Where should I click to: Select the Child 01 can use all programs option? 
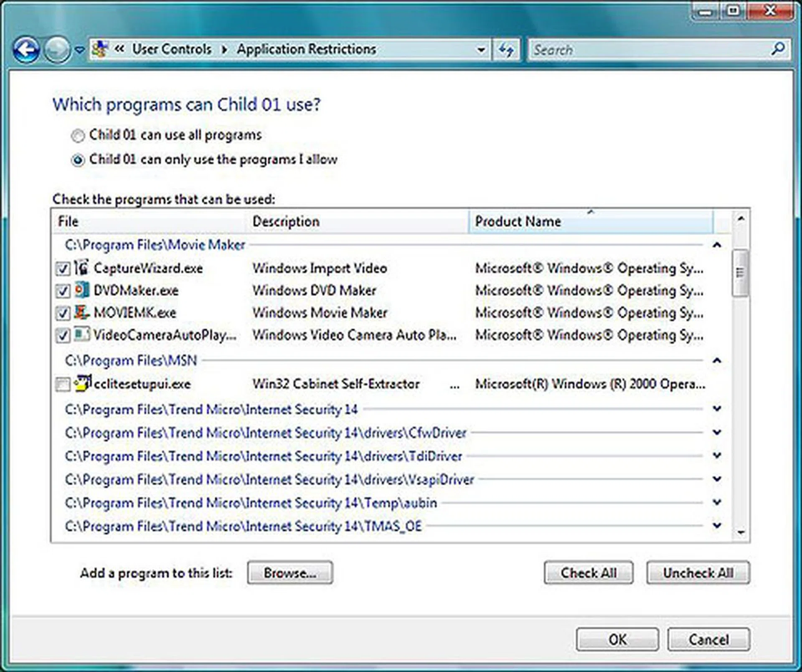tap(77, 135)
